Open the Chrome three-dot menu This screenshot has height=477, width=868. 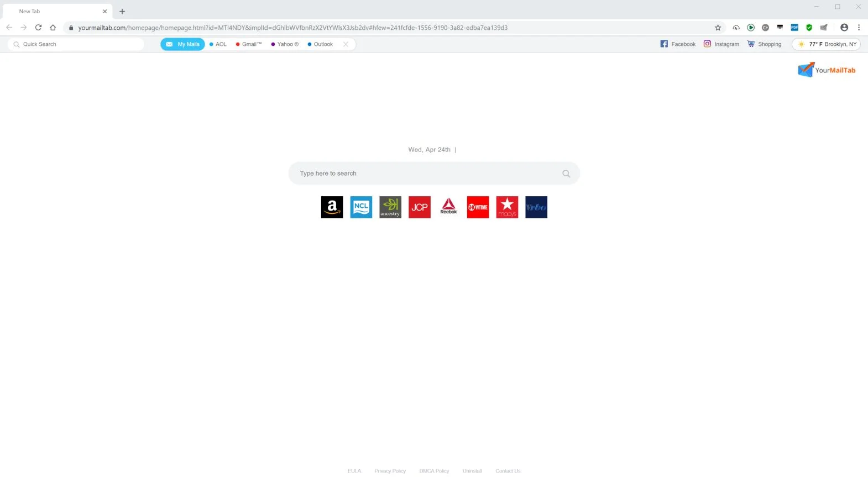pos(859,27)
